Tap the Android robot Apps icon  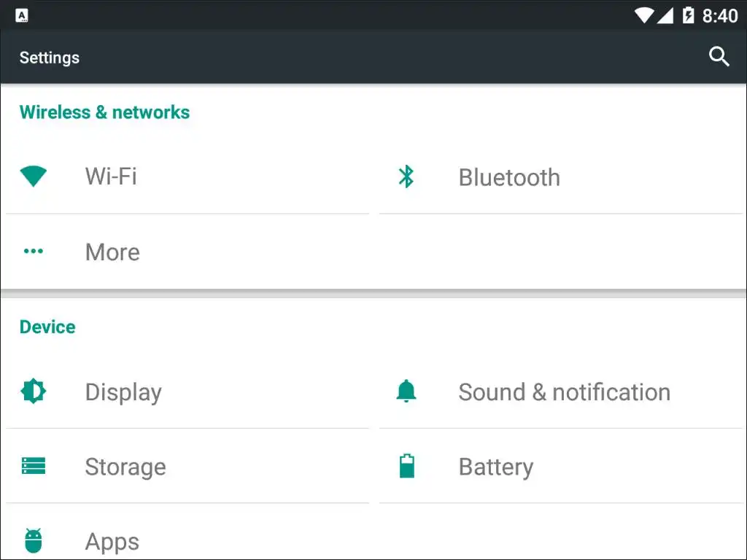[x=34, y=541]
